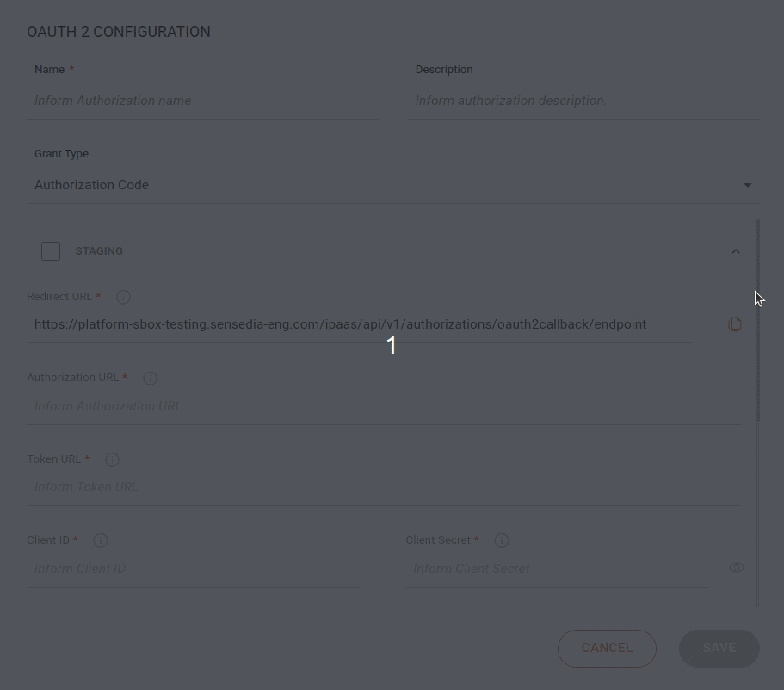Click into the Name input field
Screen dimensions: 784x690
(x=202, y=101)
